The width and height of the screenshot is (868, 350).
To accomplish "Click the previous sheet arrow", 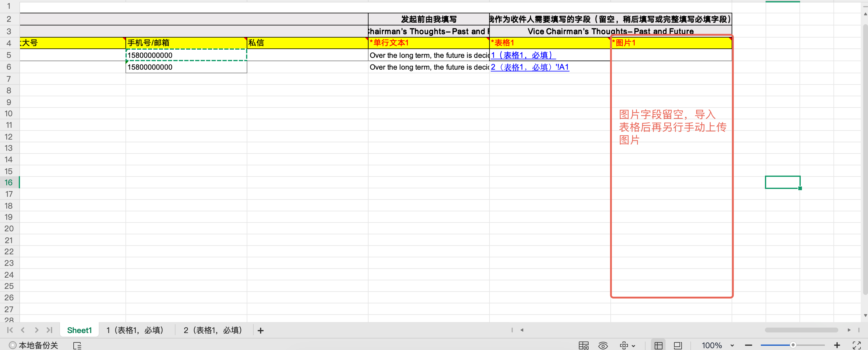I will 23,330.
